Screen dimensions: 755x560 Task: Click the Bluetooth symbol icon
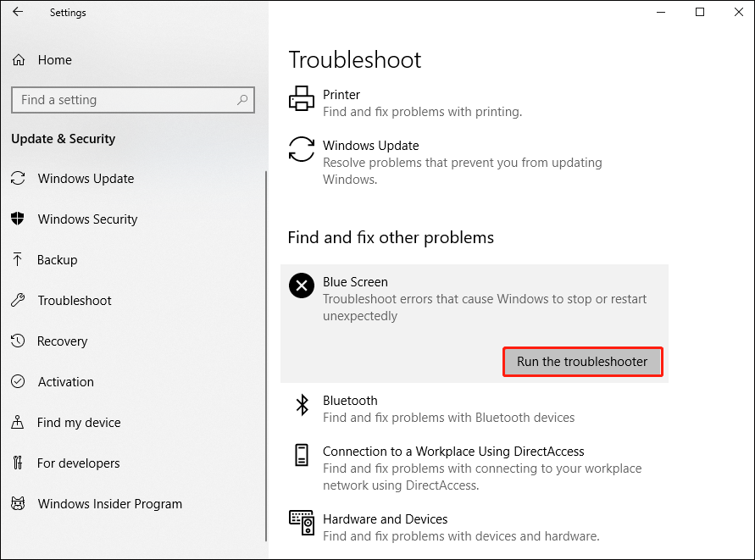tap(302, 405)
